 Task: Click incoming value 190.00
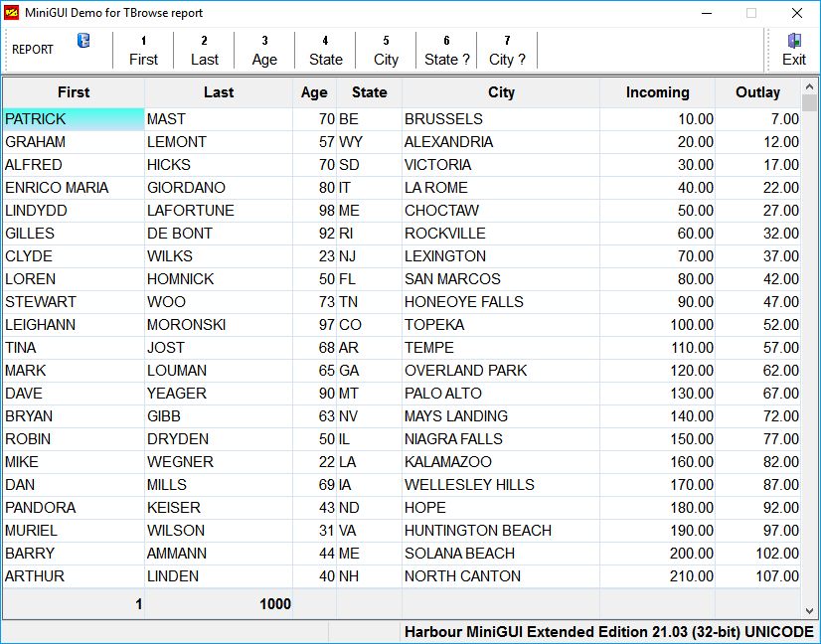658,531
